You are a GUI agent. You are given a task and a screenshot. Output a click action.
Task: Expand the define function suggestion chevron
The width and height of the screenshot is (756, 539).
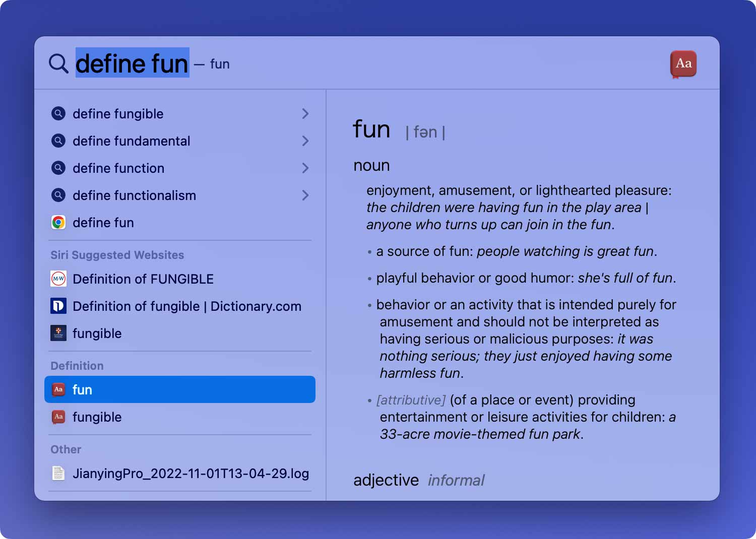[305, 168]
